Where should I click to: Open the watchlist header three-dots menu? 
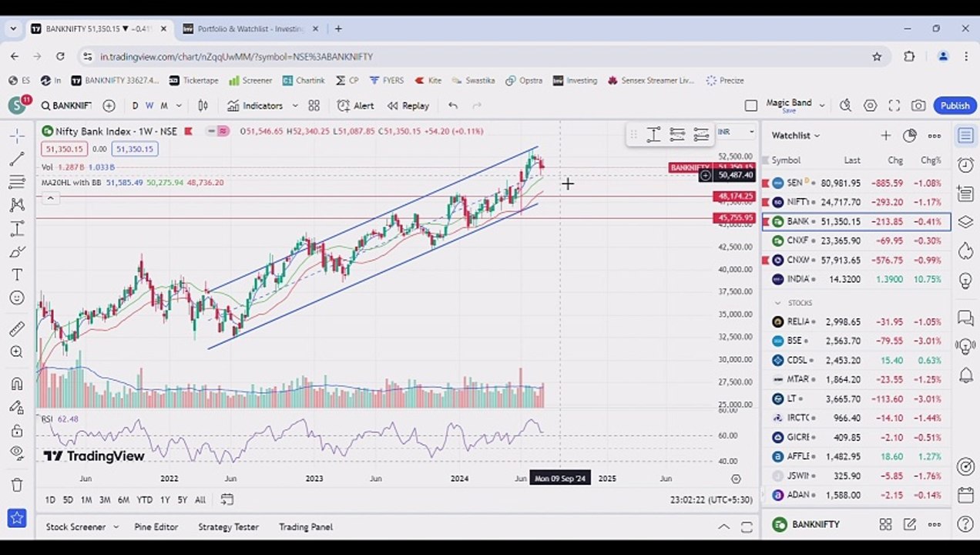click(935, 136)
